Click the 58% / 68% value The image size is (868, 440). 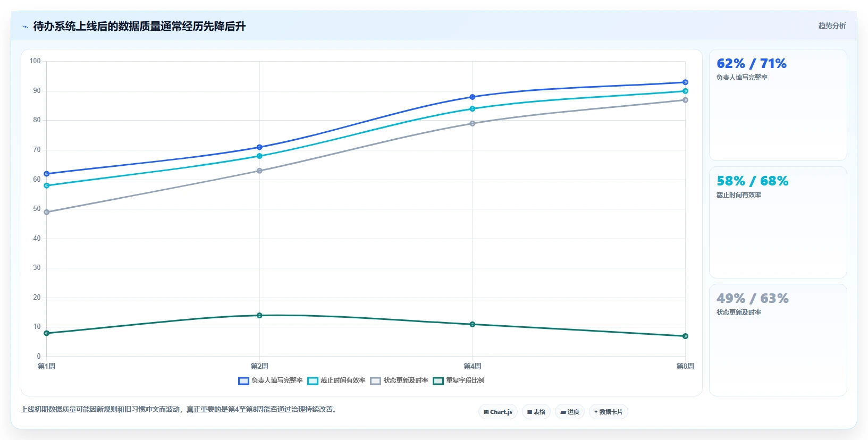(x=753, y=181)
